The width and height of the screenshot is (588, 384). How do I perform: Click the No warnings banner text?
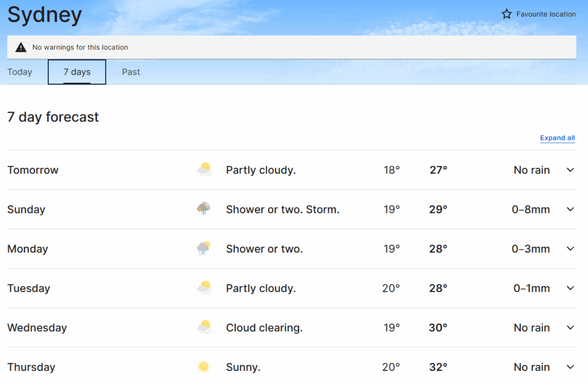pyautogui.click(x=80, y=48)
